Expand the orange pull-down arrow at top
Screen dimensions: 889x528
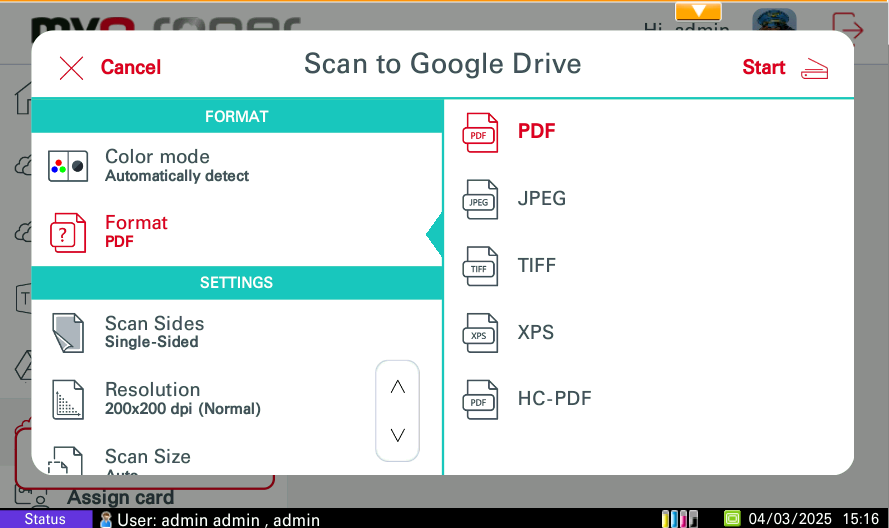(x=698, y=12)
